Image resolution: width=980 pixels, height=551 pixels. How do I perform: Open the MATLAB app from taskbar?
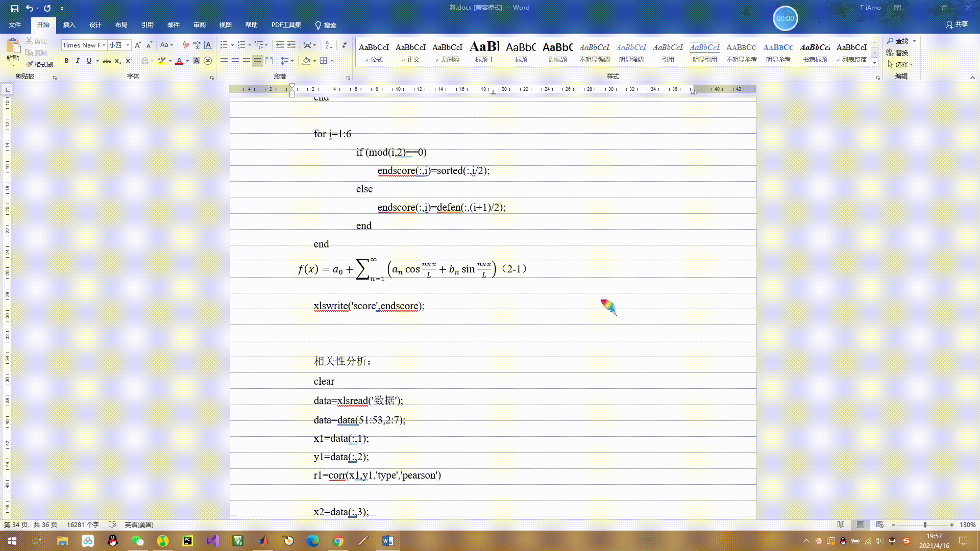click(x=263, y=541)
